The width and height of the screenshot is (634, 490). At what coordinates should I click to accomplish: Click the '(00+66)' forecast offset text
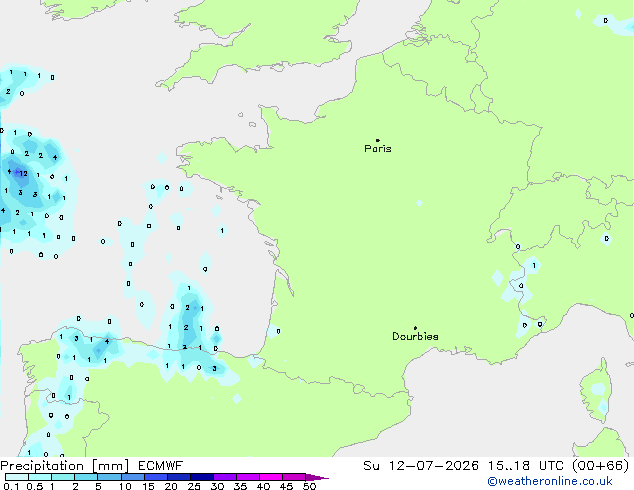601,466
